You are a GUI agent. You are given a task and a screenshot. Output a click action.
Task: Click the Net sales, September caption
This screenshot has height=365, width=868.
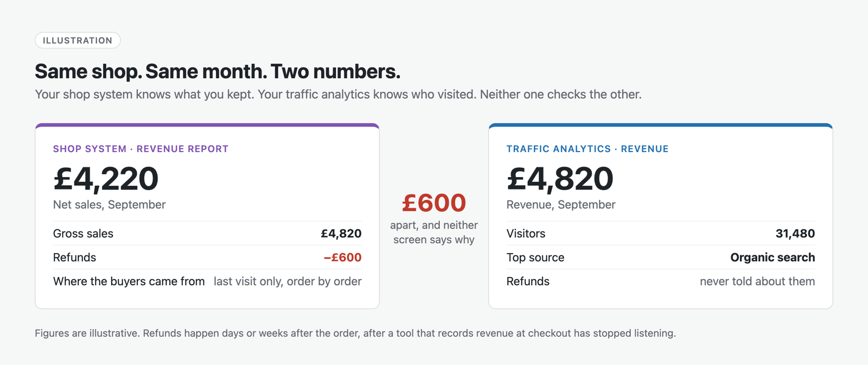point(109,205)
